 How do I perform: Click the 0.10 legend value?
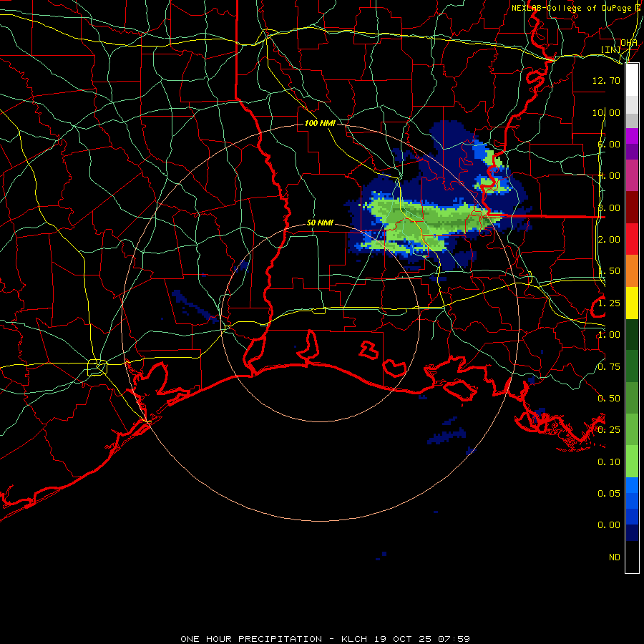pos(609,462)
